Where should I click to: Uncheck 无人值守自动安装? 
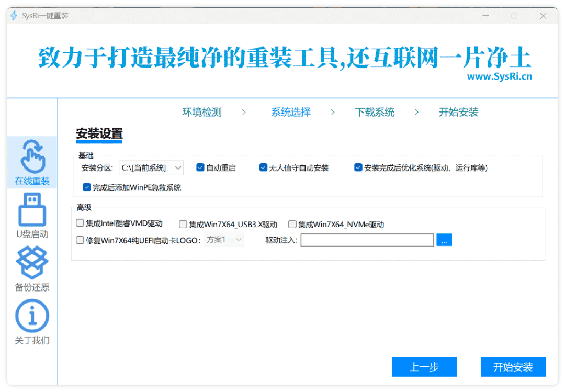(263, 167)
